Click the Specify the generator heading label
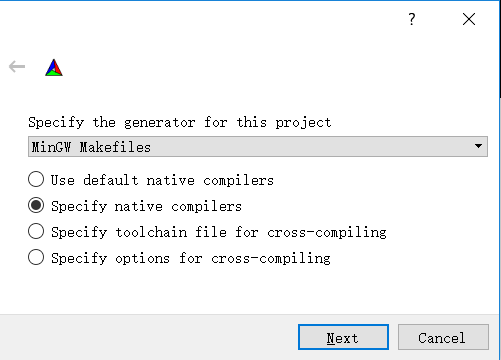 point(180,123)
